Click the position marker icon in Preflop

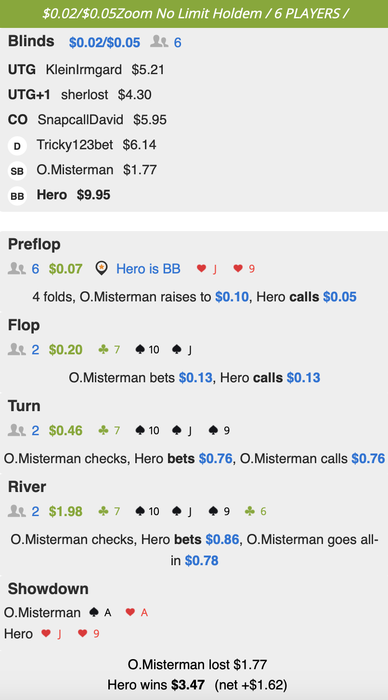pyautogui.click(x=102, y=268)
